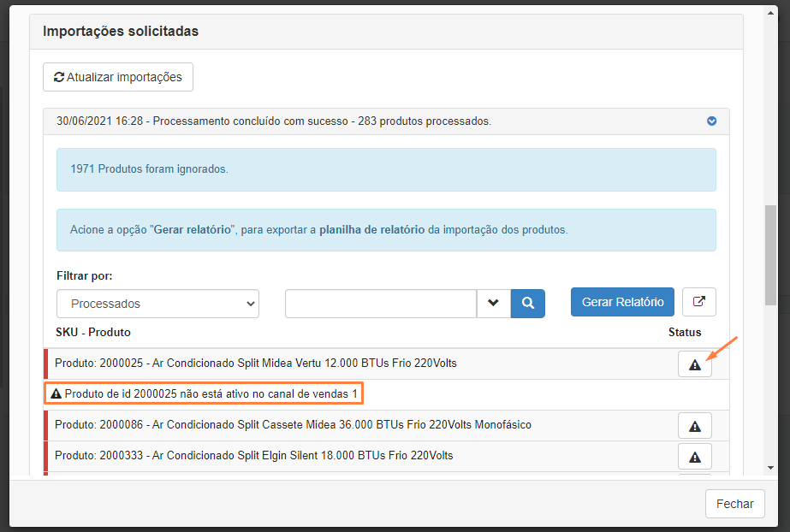The height and width of the screenshot is (532, 790).
Task: Click the search text input field
Action: pos(380,304)
